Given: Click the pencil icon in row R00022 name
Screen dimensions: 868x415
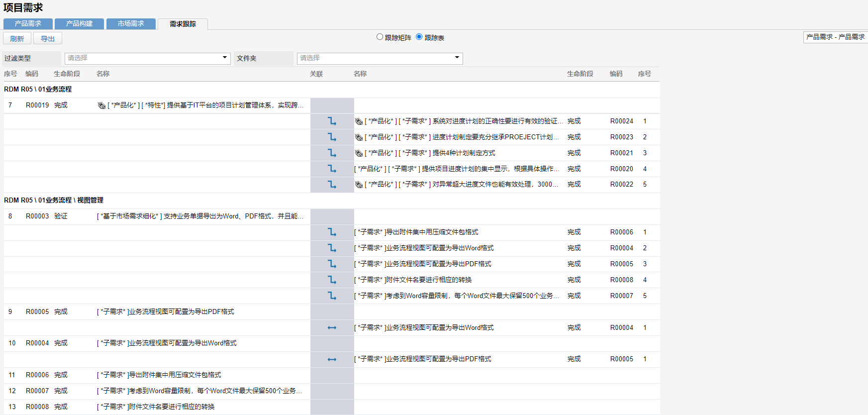Looking at the screenshot, I should click(359, 185).
